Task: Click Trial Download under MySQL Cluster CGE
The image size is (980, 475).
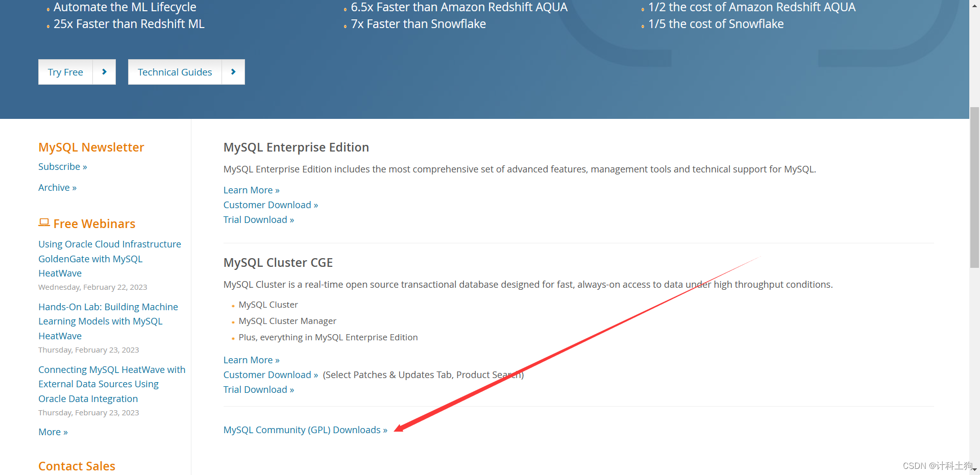Action: pos(259,390)
